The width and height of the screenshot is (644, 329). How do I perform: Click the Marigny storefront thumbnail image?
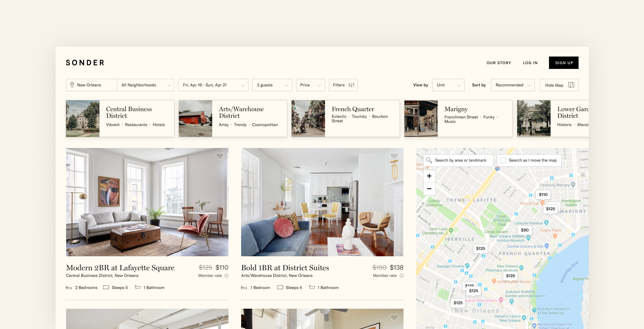click(x=421, y=119)
